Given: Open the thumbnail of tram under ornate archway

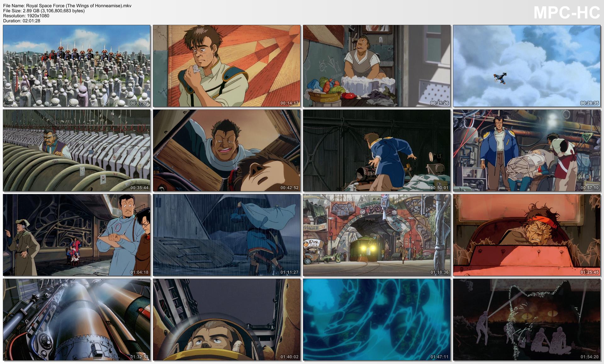Looking at the screenshot, I should pos(377,235).
